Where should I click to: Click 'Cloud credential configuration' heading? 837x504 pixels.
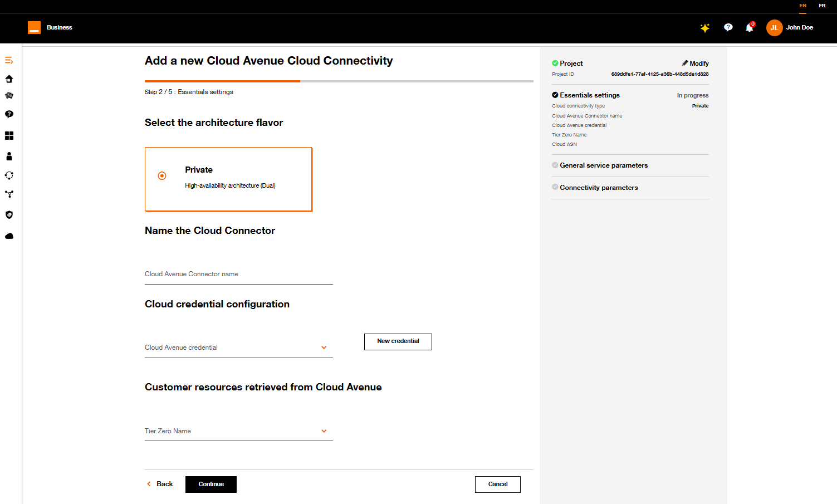pos(217,304)
